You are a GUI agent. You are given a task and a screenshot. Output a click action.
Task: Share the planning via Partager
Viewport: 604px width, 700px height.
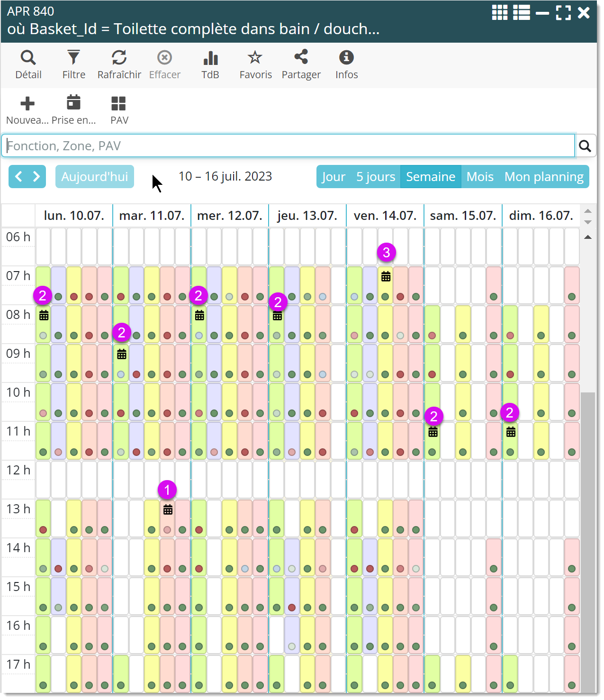pyautogui.click(x=301, y=64)
